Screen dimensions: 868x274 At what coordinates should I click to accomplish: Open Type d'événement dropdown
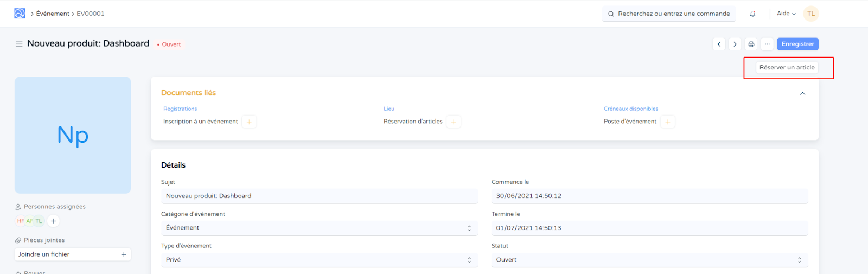[x=319, y=260]
